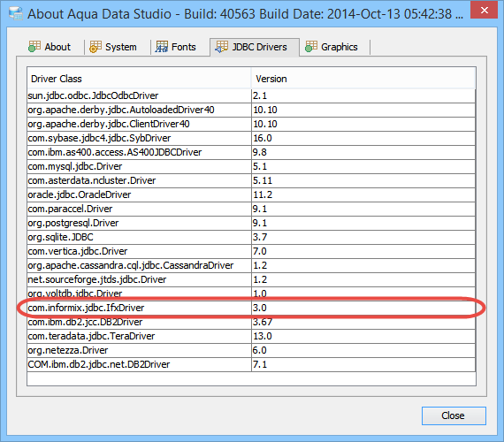Click version 2.1 of the JdbcOdbcDriver

260,95
